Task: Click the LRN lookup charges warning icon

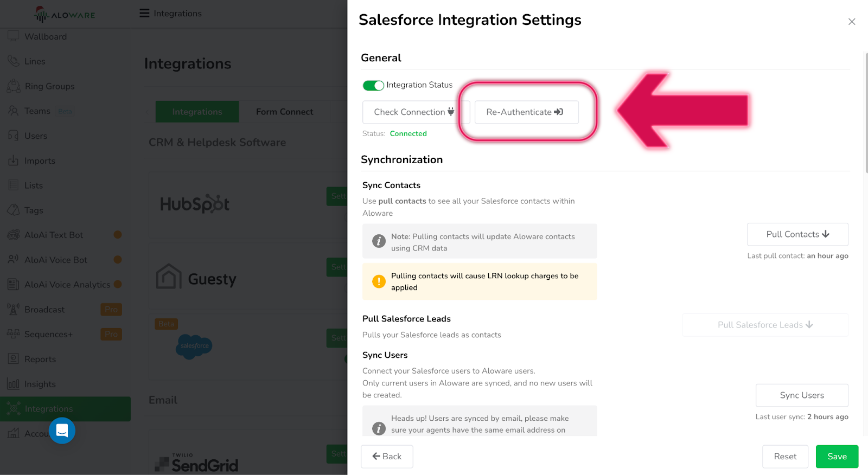Action: click(379, 281)
